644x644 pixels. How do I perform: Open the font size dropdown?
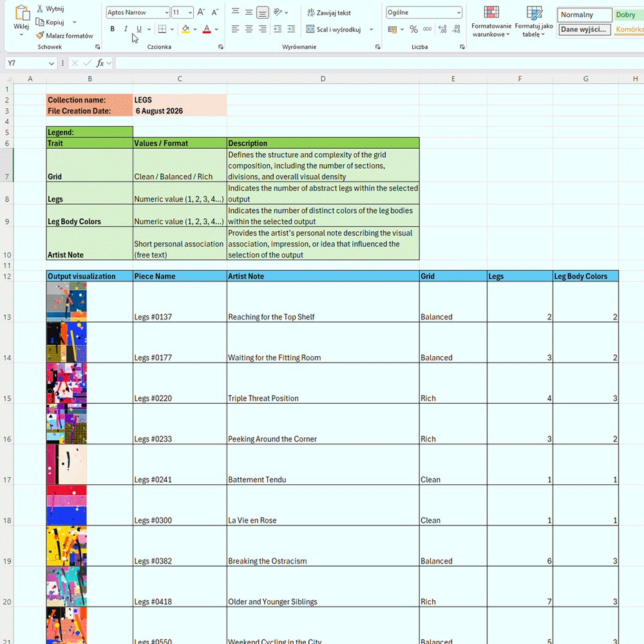[x=190, y=12]
